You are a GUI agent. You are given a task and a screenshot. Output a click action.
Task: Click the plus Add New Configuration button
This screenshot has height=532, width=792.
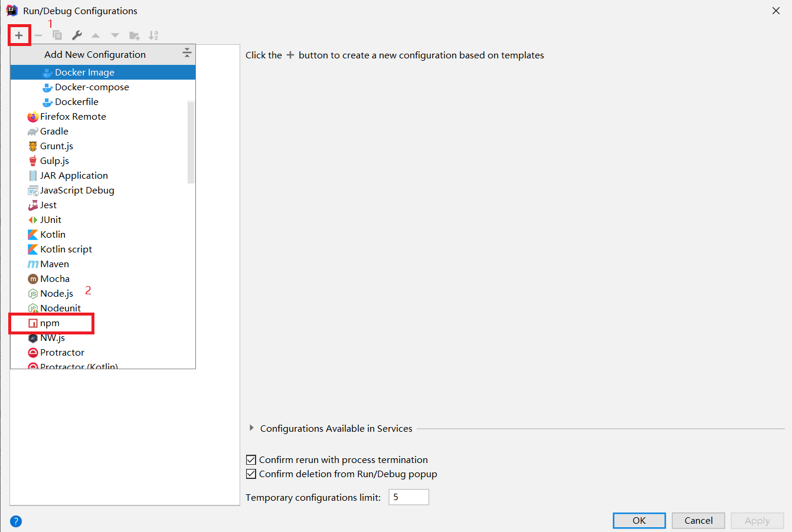tap(19, 35)
